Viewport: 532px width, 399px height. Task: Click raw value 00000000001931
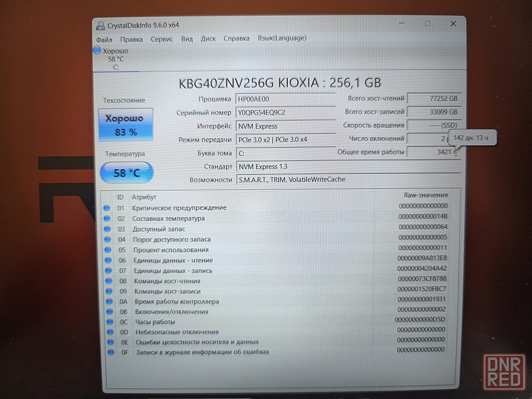click(x=422, y=299)
